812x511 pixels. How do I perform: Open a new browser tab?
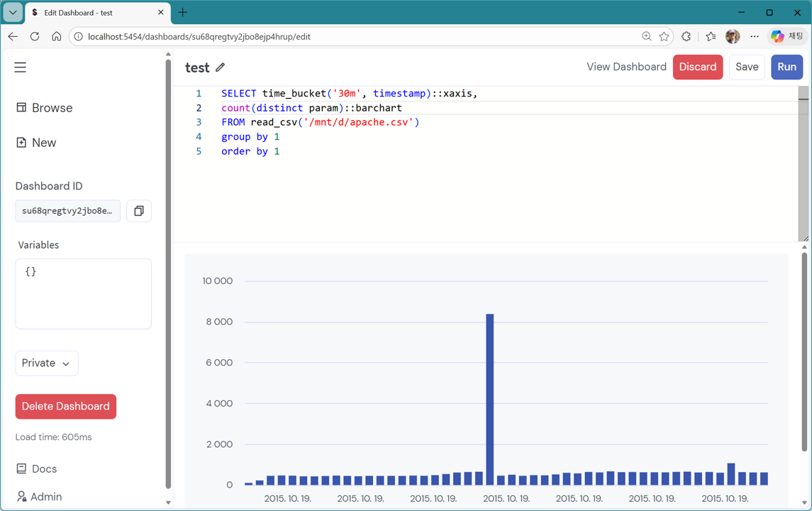[183, 12]
